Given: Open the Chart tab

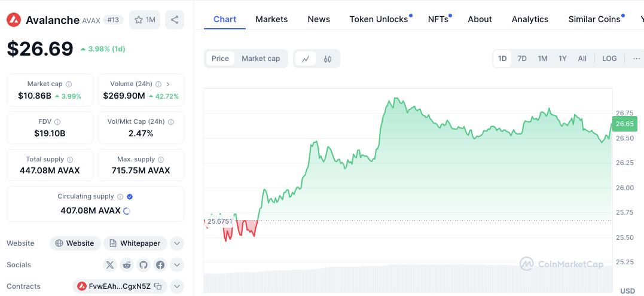Looking at the screenshot, I should [x=225, y=19].
